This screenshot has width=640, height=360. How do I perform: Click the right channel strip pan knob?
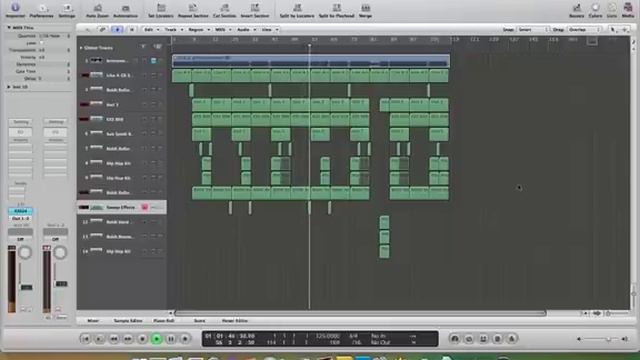(x=60, y=253)
